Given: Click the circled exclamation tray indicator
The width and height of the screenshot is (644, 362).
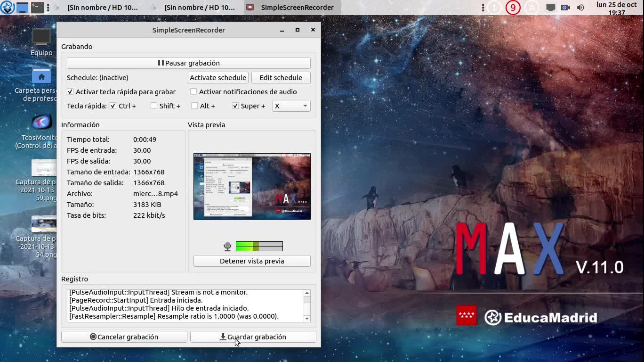Looking at the screenshot, I should 494,8.
